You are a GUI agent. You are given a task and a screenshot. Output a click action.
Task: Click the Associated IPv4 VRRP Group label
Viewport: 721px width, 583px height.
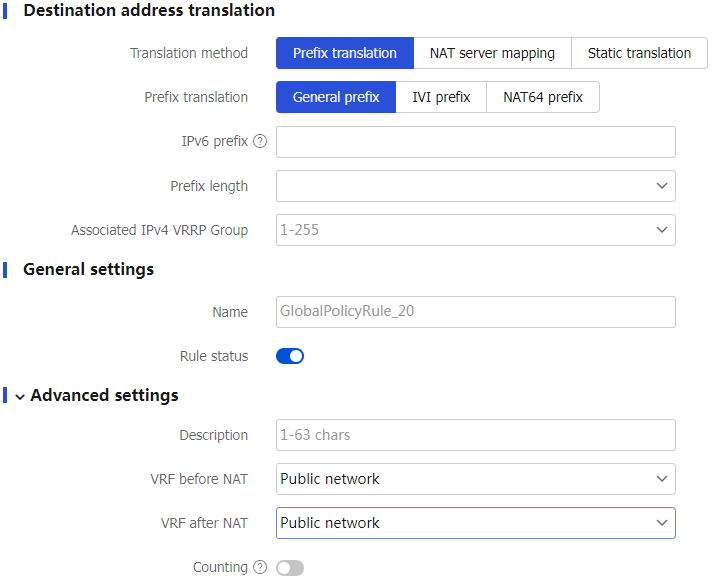pyautogui.click(x=160, y=230)
